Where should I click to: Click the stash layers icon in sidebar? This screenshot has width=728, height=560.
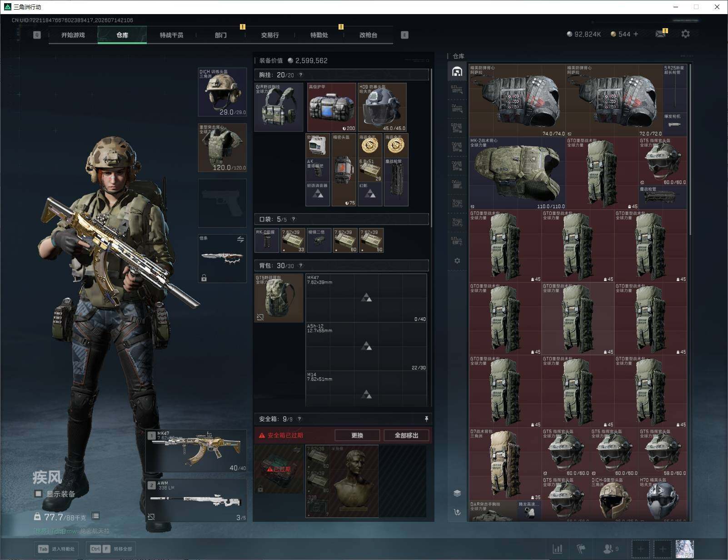(x=457, y=494)
